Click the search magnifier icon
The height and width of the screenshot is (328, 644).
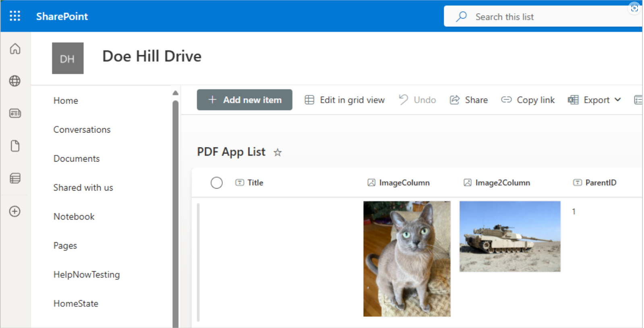462,17
